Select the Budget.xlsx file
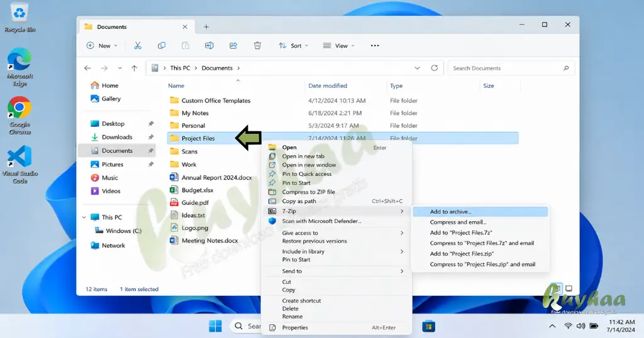 click(197, 190)
